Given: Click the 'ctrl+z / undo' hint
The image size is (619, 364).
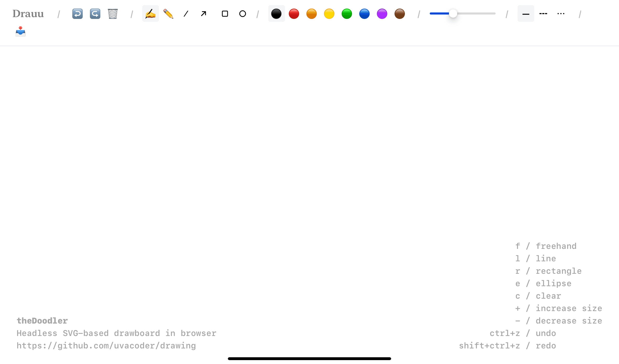Looking at the screenshot, I should 523,333.
